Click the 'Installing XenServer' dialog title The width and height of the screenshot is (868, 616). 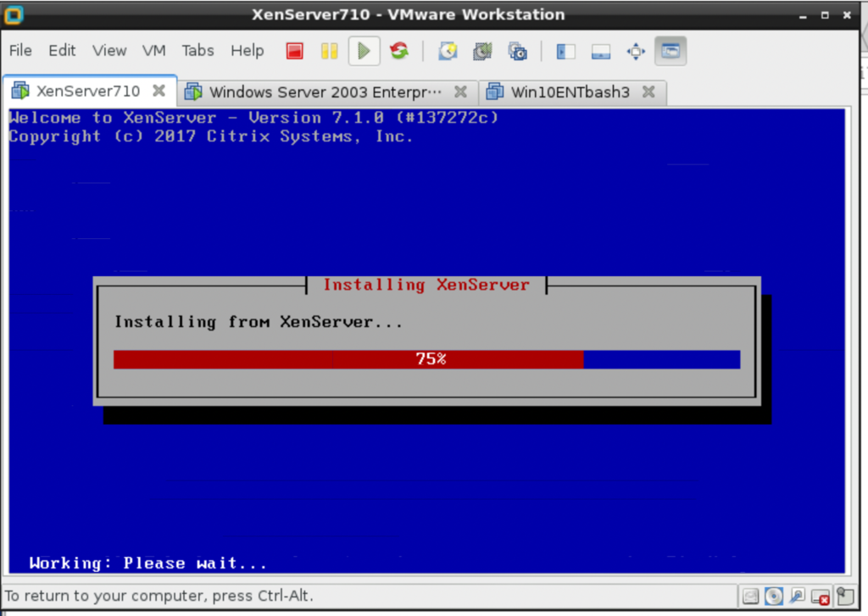tap(426, 285)
